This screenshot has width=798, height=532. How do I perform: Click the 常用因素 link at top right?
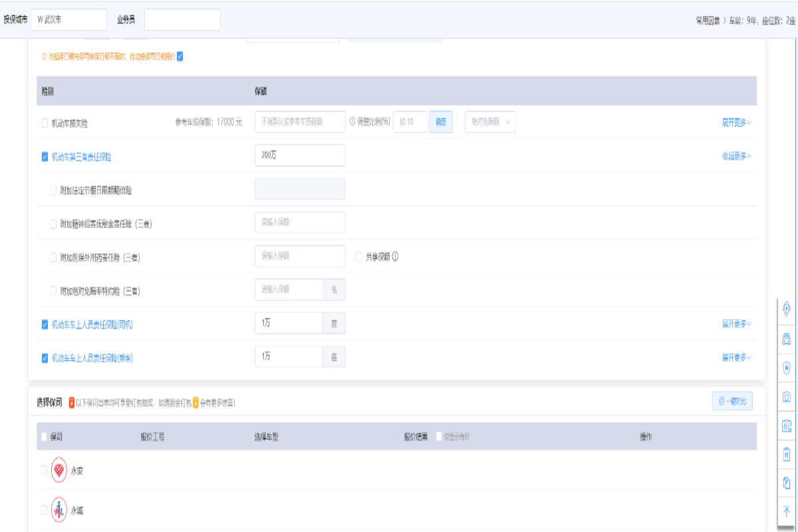708,21
